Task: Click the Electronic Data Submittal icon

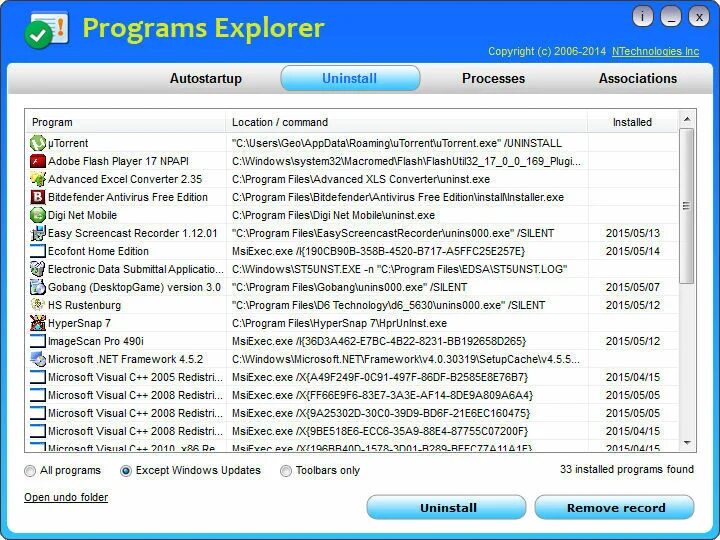Action: (x=38, y=269)
